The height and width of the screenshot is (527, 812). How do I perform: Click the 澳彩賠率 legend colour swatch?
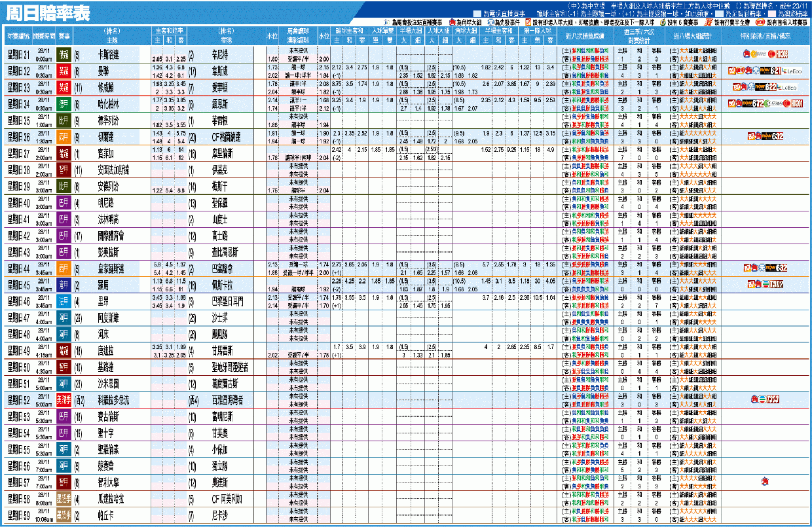tap(773, 14)
